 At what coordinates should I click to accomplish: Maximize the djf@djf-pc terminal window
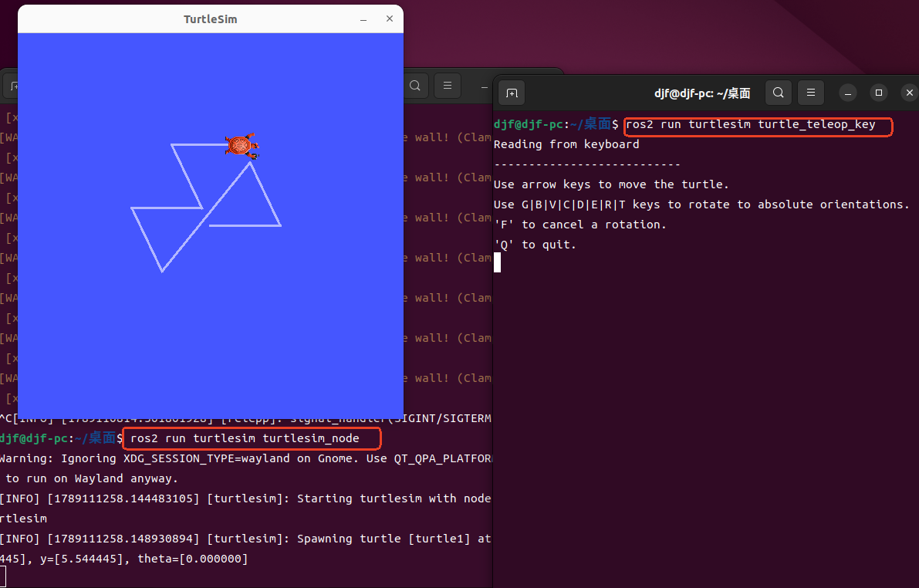click(x=879, y=93)
